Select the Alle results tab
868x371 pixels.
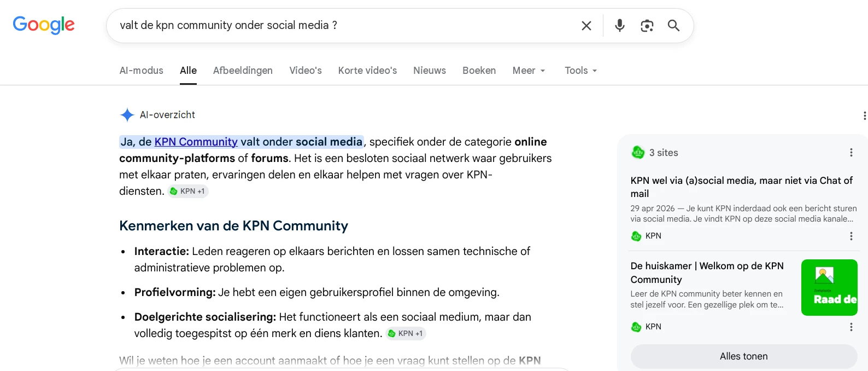pyautogui.click(x=188, y=71)
